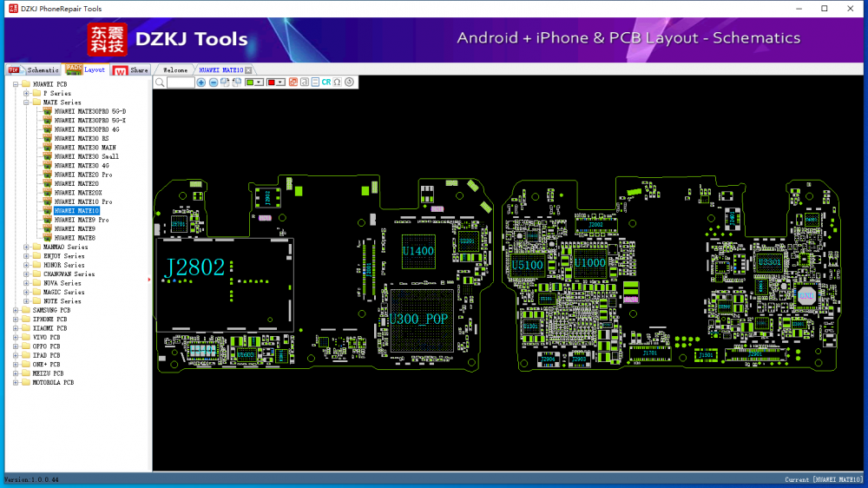Close the HUAWEI MATE10 document tab

point(248,70)
